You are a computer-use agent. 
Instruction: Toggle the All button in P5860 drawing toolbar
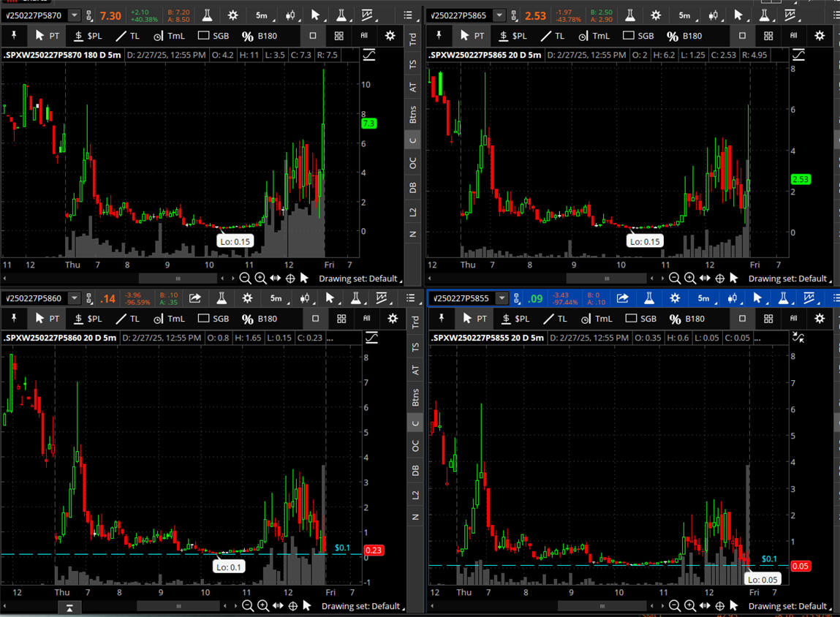click(364, 319)
